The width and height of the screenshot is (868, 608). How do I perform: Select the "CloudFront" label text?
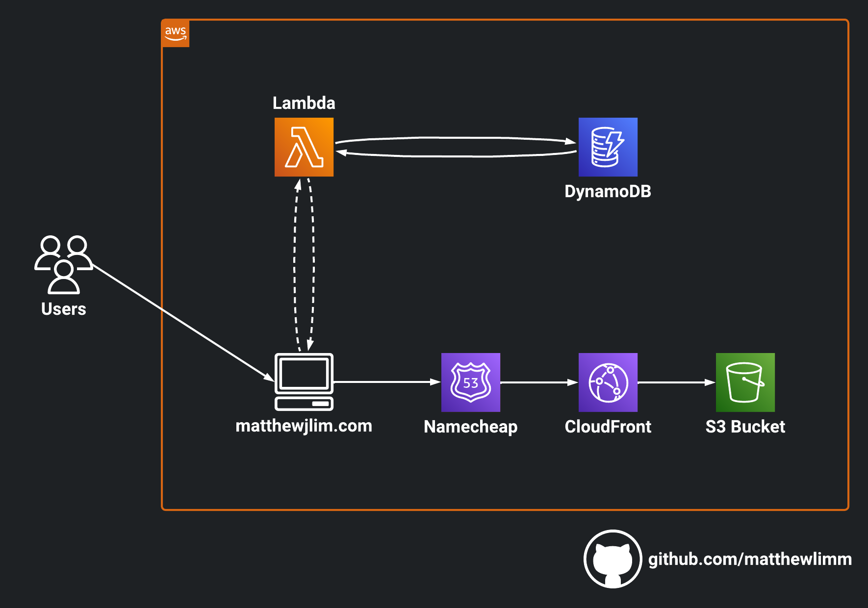tap(608, 427)
